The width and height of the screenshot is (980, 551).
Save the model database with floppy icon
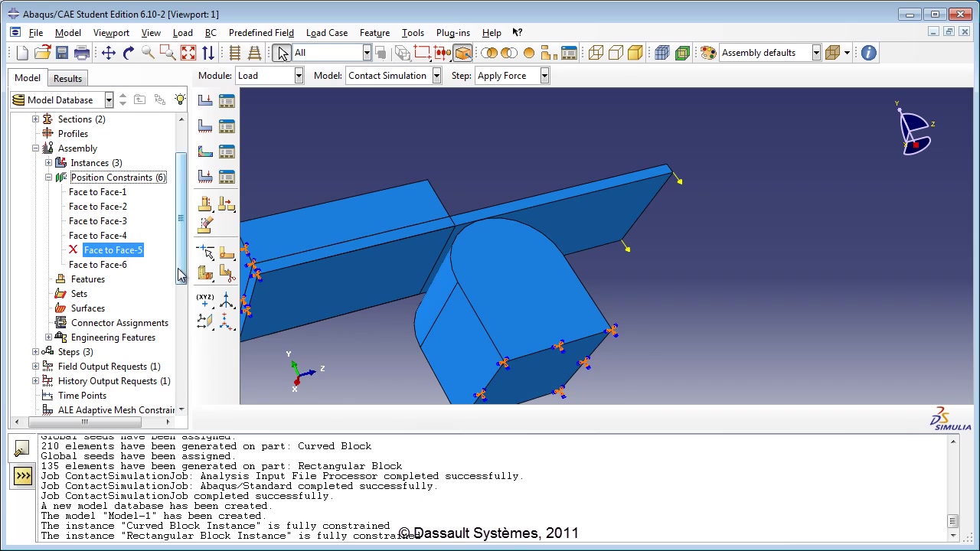click(62, 53)
